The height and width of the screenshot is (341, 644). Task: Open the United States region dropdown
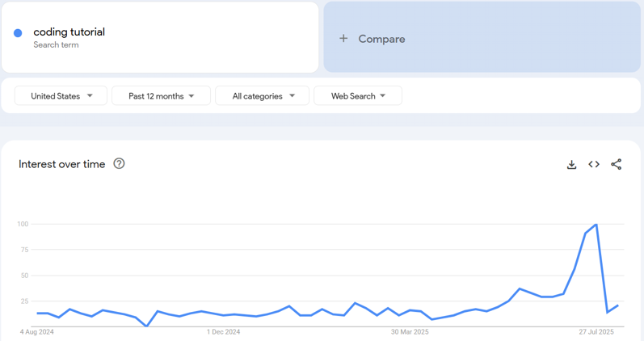coord(61,96)
